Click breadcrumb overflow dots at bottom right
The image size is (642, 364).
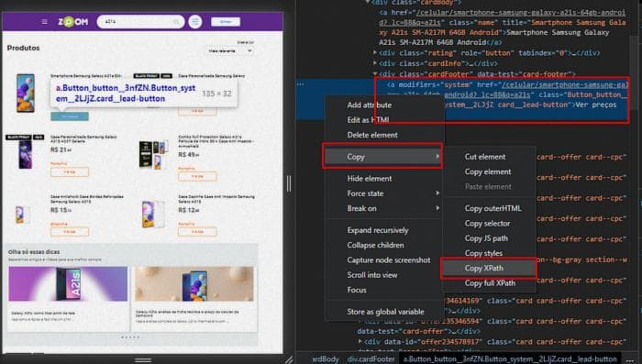click(x=630, y=359)
